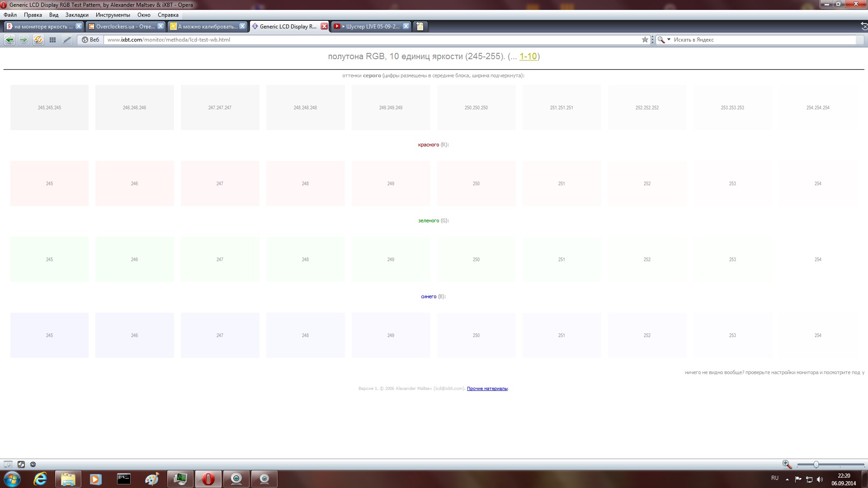Click the fit-to-width icon in status bar
Image resolution: width=868 pixels, height=488 pixels.
click(x=21, y=465)
